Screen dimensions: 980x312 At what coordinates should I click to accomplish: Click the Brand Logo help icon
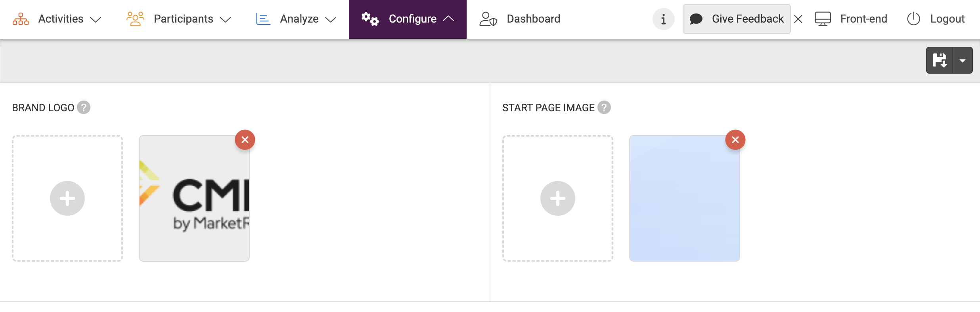[84, 107]
